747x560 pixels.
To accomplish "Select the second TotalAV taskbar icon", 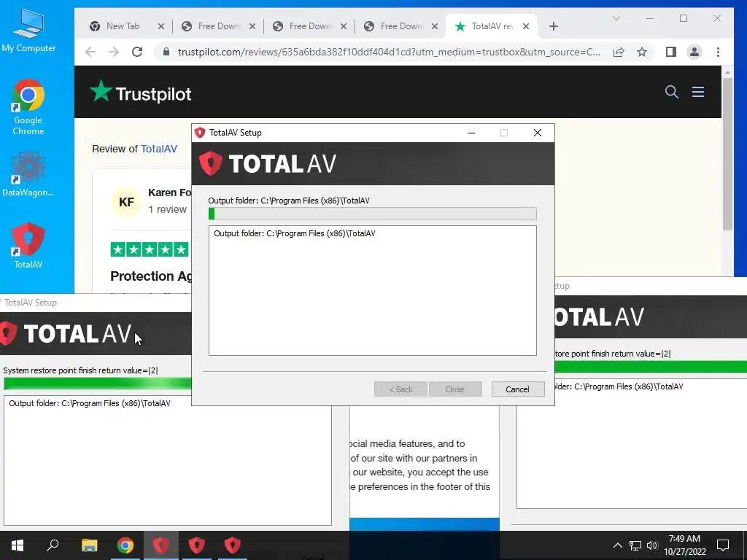I will coord(196,545).
